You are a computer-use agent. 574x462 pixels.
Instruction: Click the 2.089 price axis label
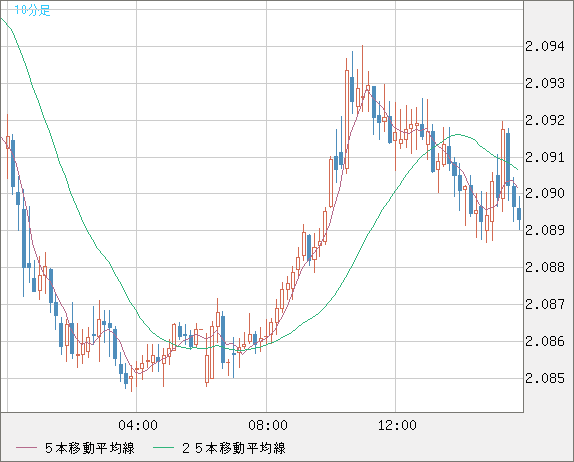point(545,230)
